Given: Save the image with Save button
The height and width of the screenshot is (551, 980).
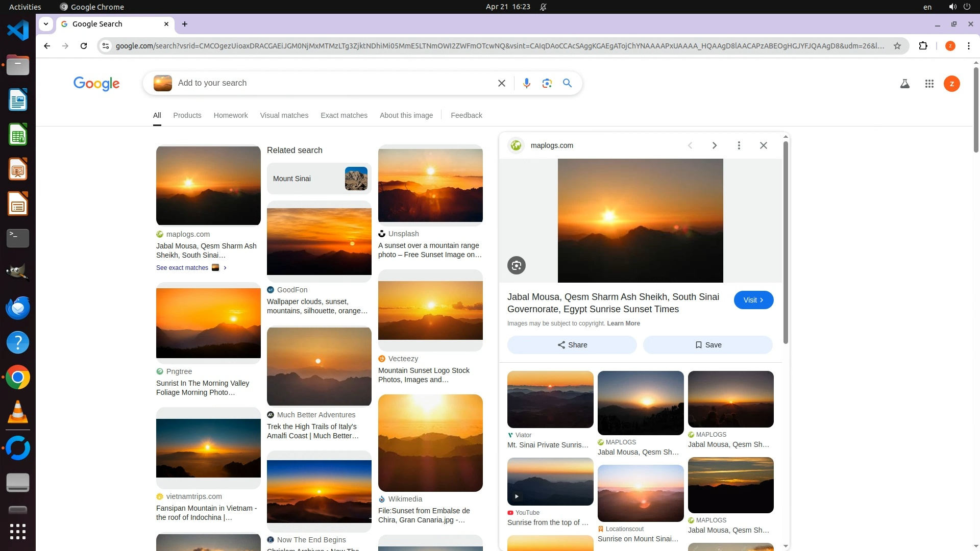Looking at the screenshot, I should [707, 345].
